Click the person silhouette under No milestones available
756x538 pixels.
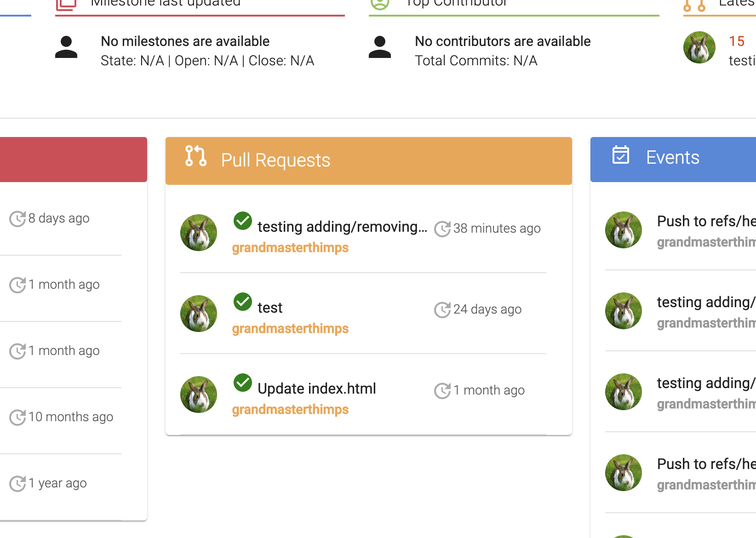[66, 47]
